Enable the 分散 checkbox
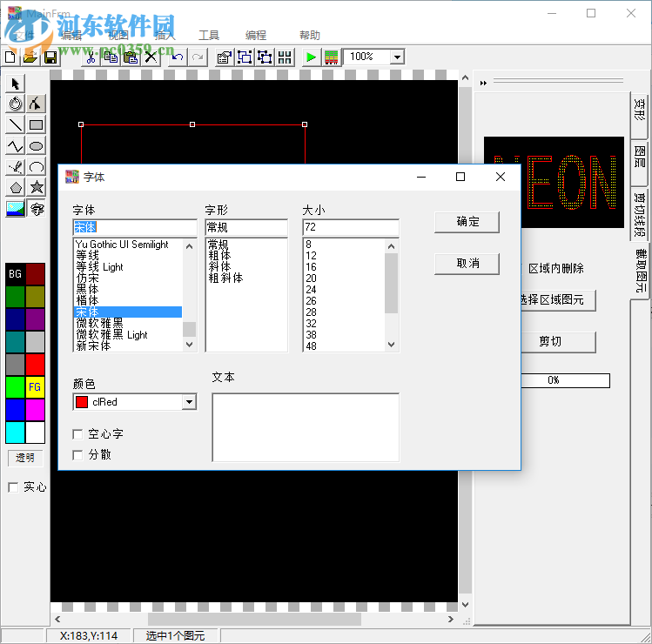652x644 pixels. coord(77,455)
